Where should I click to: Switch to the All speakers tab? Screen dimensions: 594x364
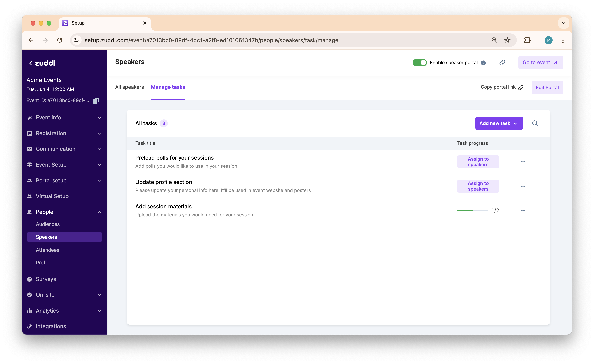pyautogui.click(x=129, y=87)
